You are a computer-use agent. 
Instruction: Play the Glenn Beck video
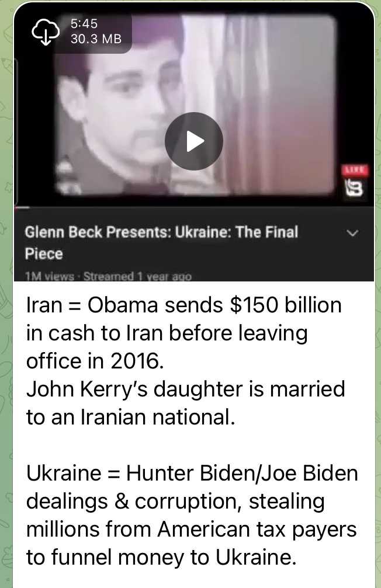pyautogui.click(x=193, y=141)
